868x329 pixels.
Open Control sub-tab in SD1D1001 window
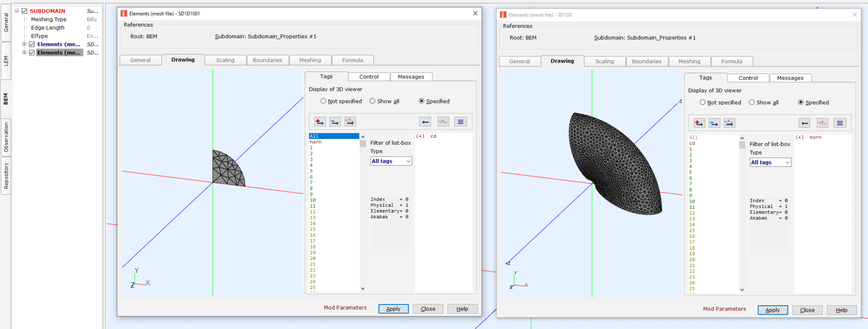point(369,77)
